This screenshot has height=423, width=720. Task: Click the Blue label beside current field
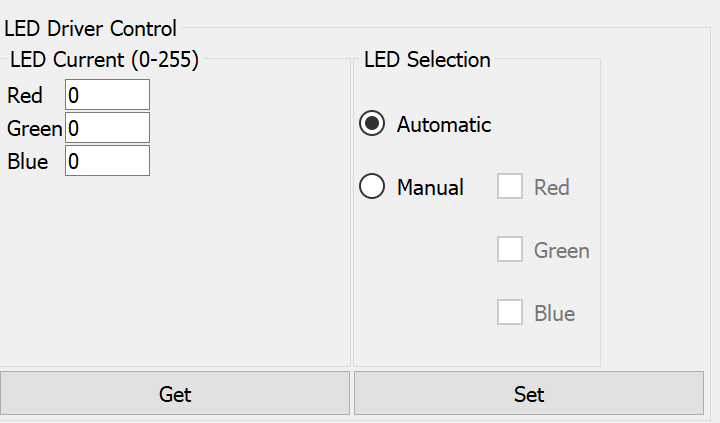point(27,162)
